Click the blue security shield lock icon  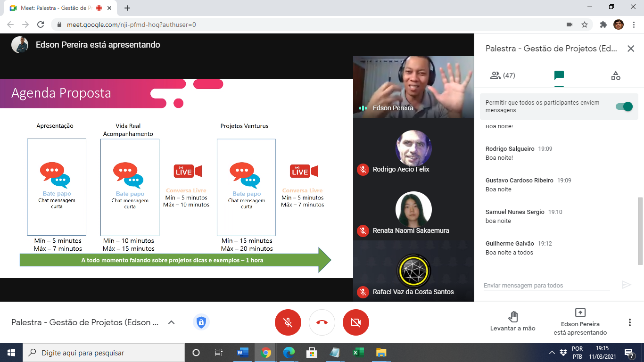pos(201,322)
